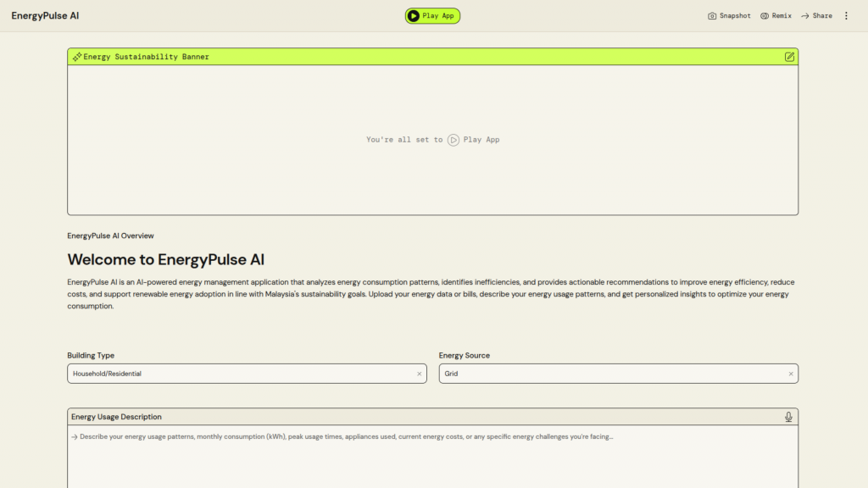
Task: Take a snapshot using the camera icon
Action: pos(712,16)
